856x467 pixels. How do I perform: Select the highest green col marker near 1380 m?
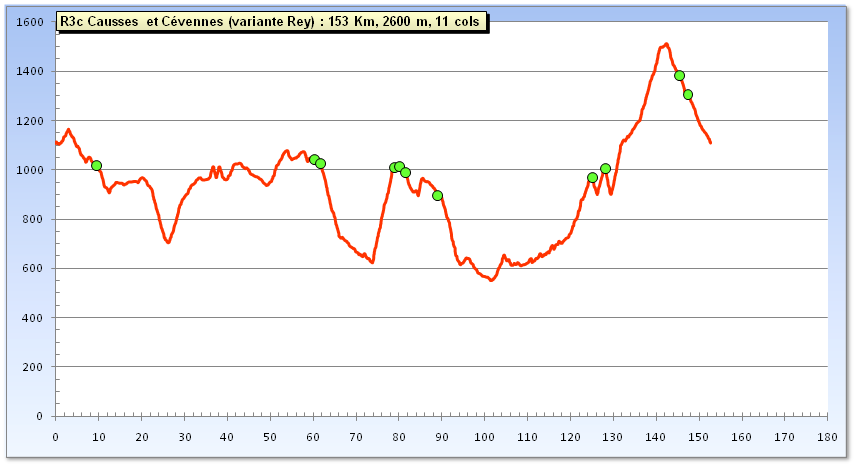[x=680, y=76]
